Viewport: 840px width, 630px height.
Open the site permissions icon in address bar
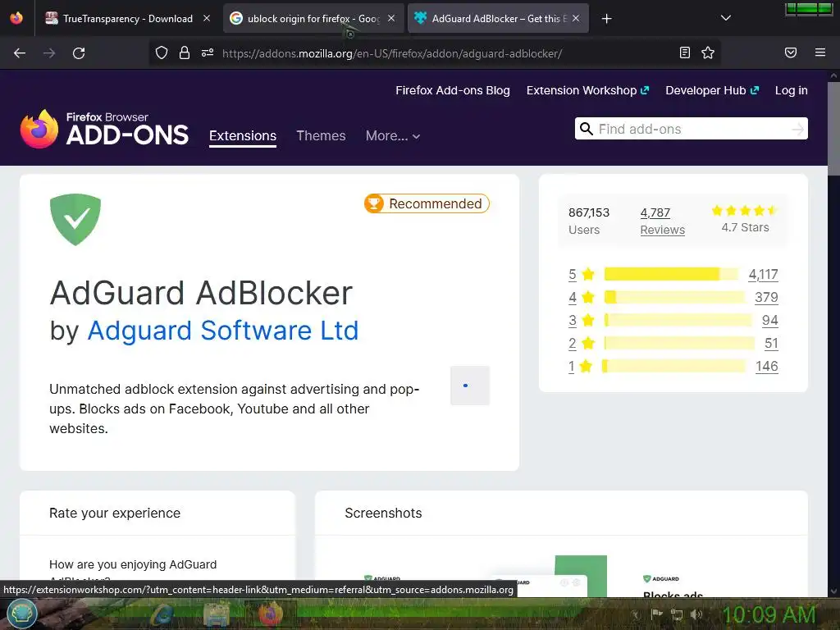click(x=208, y=52)
